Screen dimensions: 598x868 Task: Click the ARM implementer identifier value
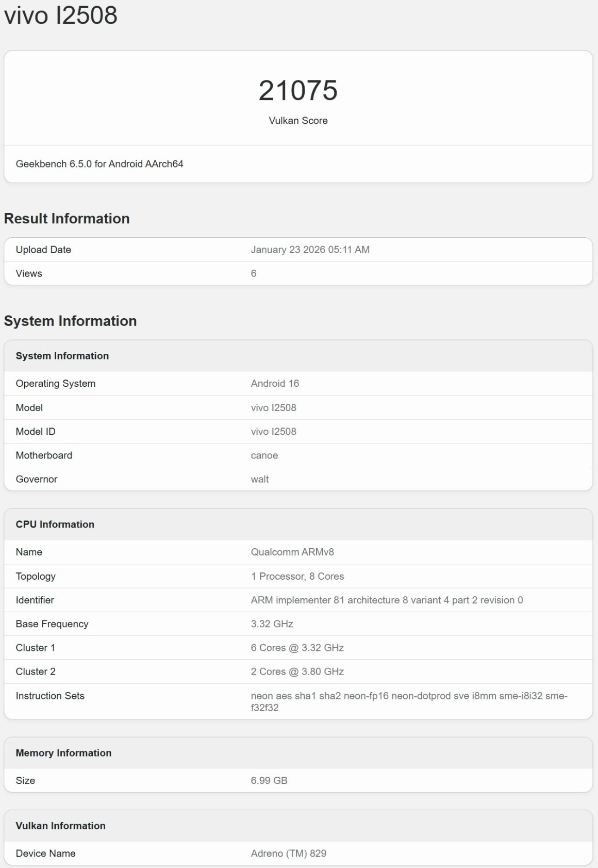387,600
